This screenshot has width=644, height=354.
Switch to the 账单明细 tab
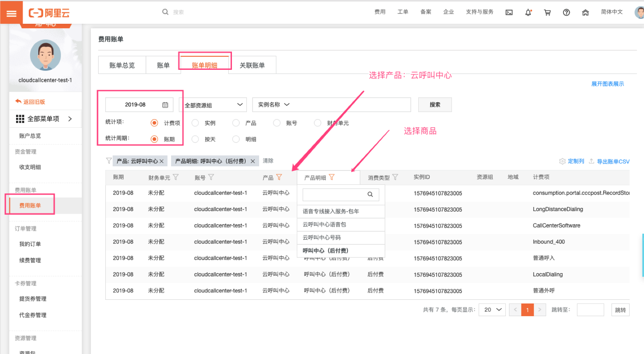(x=205, y=65)
